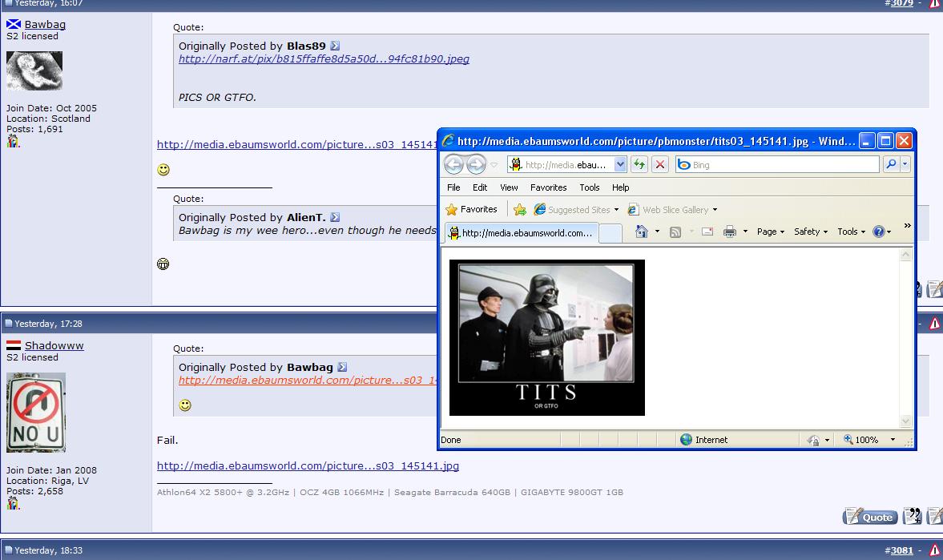Click the RSS feeds icon
943x560 pixels.
click(x=675, y=232)
